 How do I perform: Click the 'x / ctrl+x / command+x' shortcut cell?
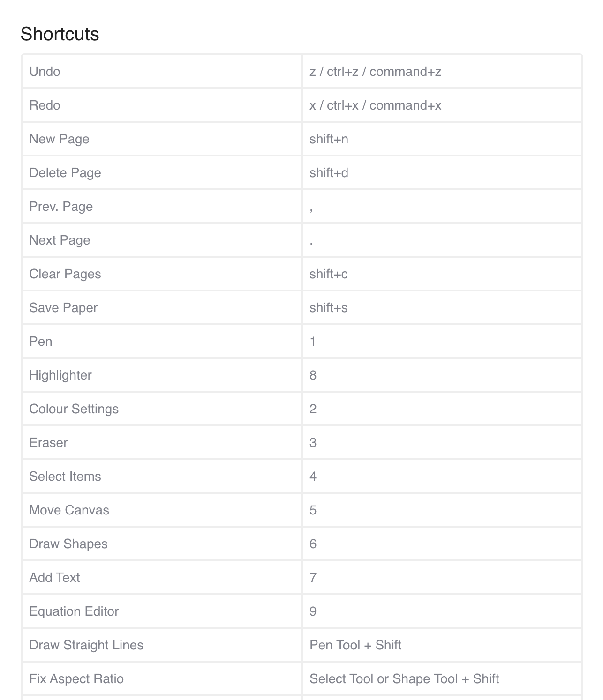click(375, 105)
